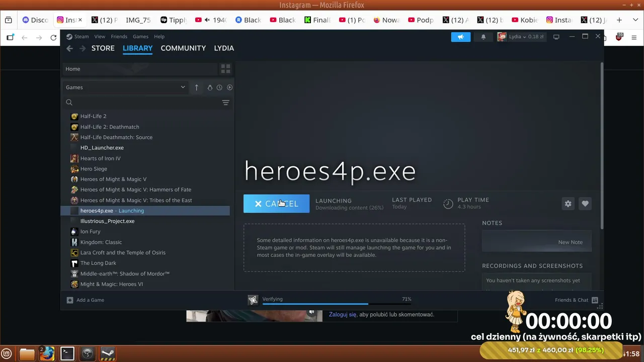Image resolution: width=644 pixels, height=362 pixels.
Task: Click the play time clock icon
Action: (448, 204)
